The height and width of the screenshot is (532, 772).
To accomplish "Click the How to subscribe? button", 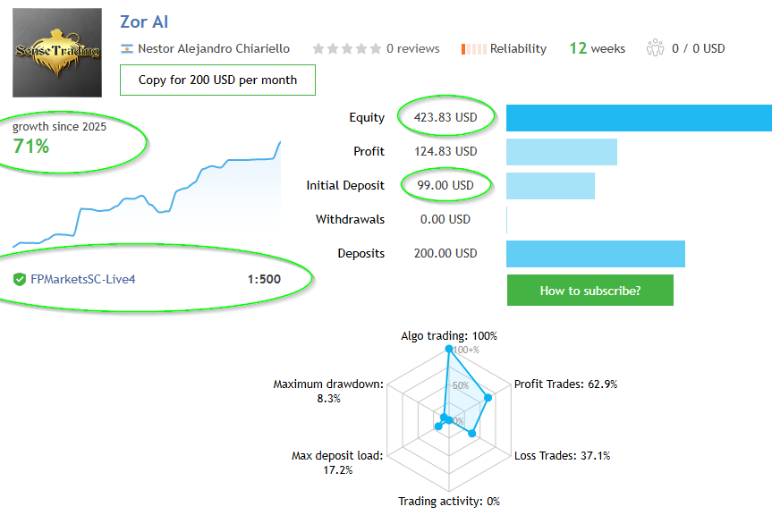I will [590, 291].
